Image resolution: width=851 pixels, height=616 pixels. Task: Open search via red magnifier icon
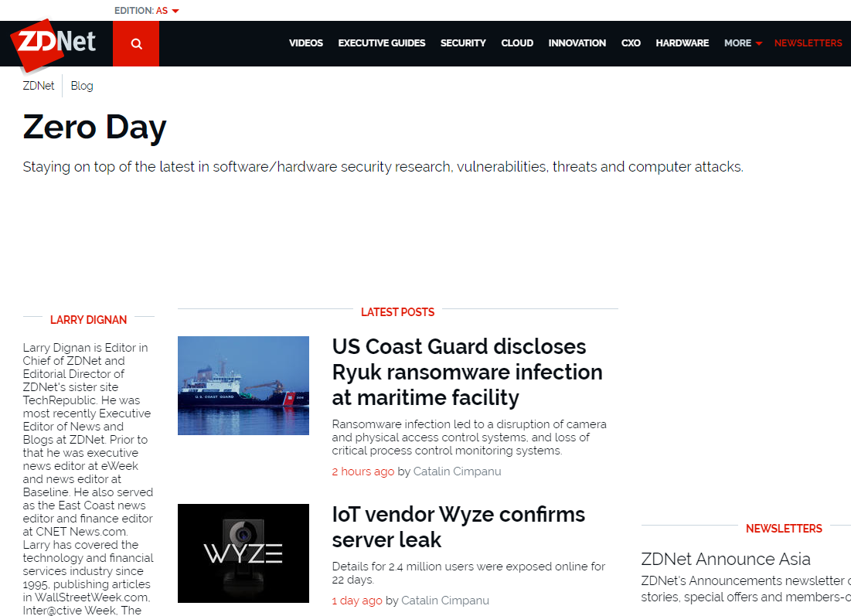136,43
